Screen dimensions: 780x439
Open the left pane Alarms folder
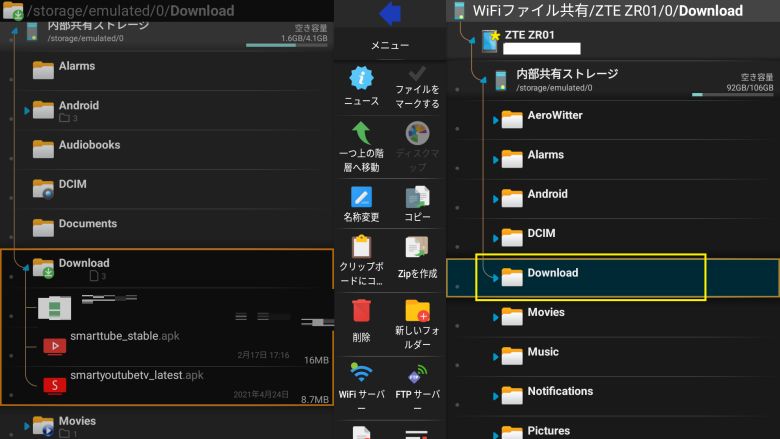[169, 71]
